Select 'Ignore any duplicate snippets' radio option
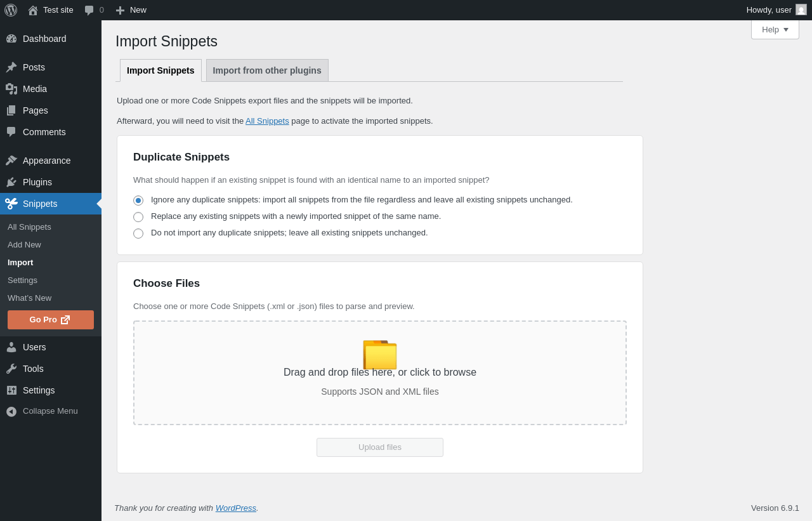 (x=138, y=201)
